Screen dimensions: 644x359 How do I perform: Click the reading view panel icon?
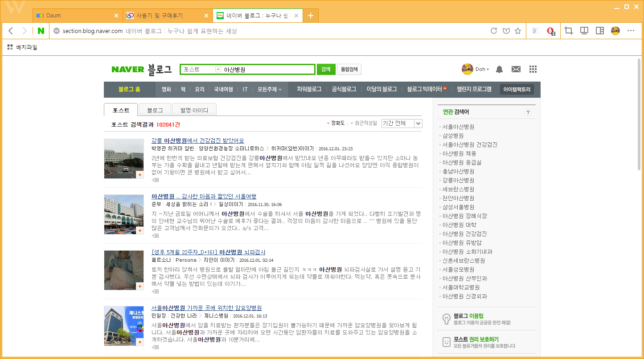coord(584,31)
